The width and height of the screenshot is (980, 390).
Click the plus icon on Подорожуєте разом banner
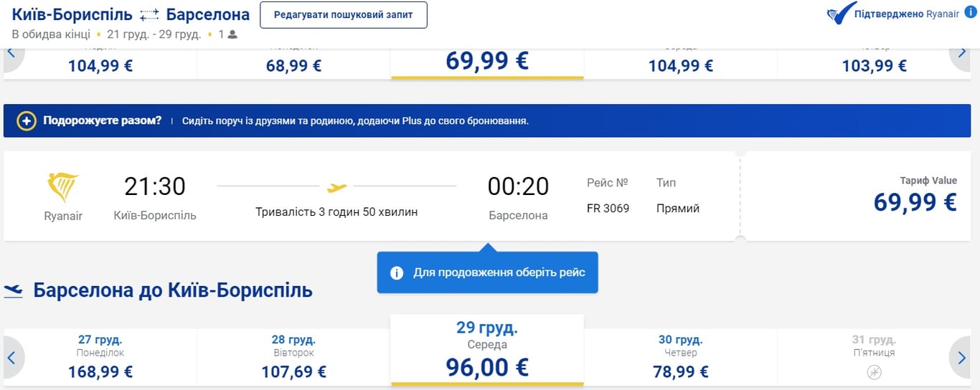click(27, 121)
